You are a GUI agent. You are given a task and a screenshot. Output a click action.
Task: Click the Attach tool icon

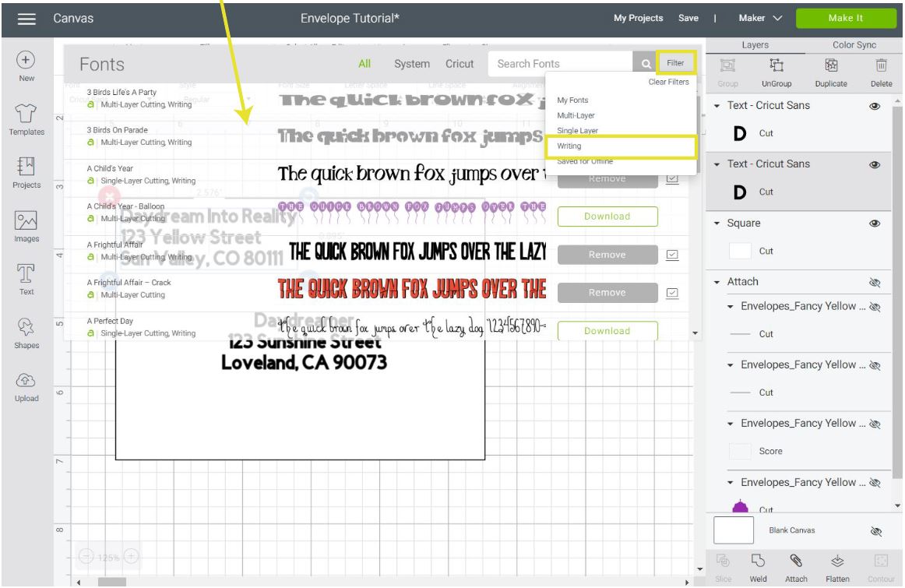[796, 560]
